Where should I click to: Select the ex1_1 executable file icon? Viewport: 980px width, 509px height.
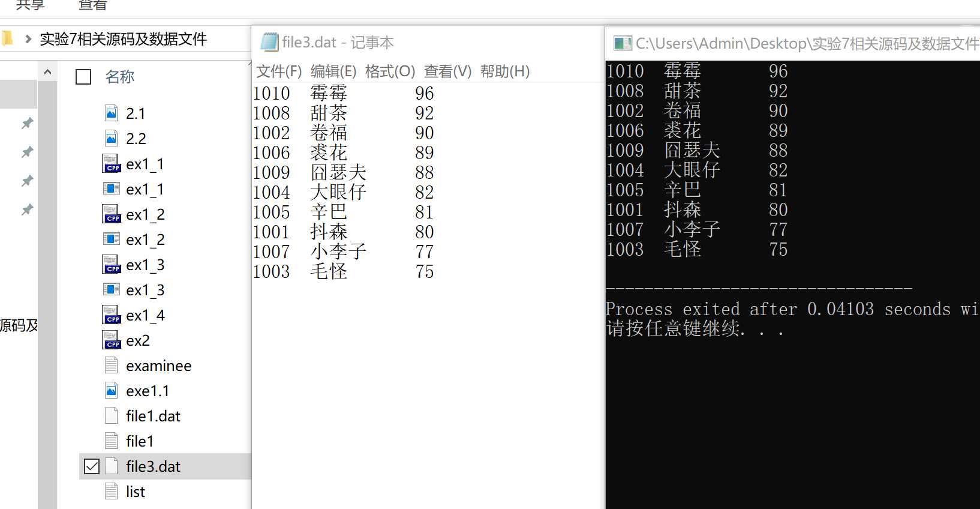(x=112, y=188)
